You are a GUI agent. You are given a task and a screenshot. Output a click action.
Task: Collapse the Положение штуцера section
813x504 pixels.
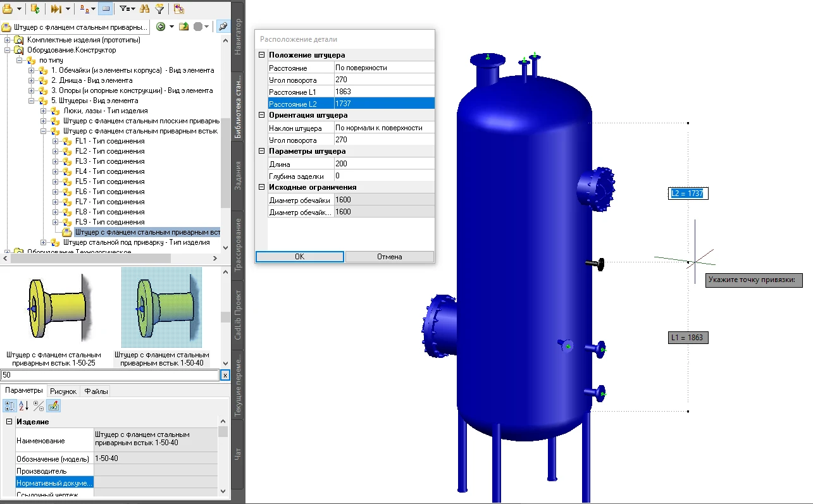click(x=261, y=56)
